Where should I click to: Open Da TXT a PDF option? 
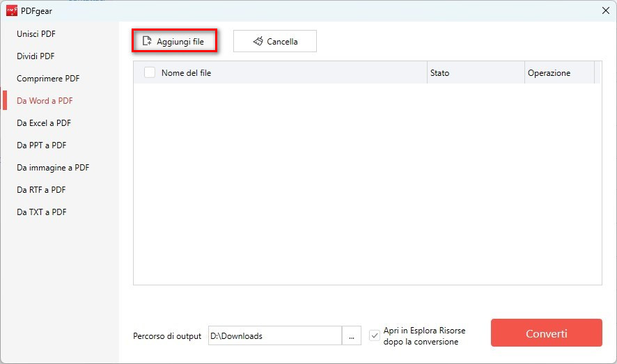[x=41, y=212]
